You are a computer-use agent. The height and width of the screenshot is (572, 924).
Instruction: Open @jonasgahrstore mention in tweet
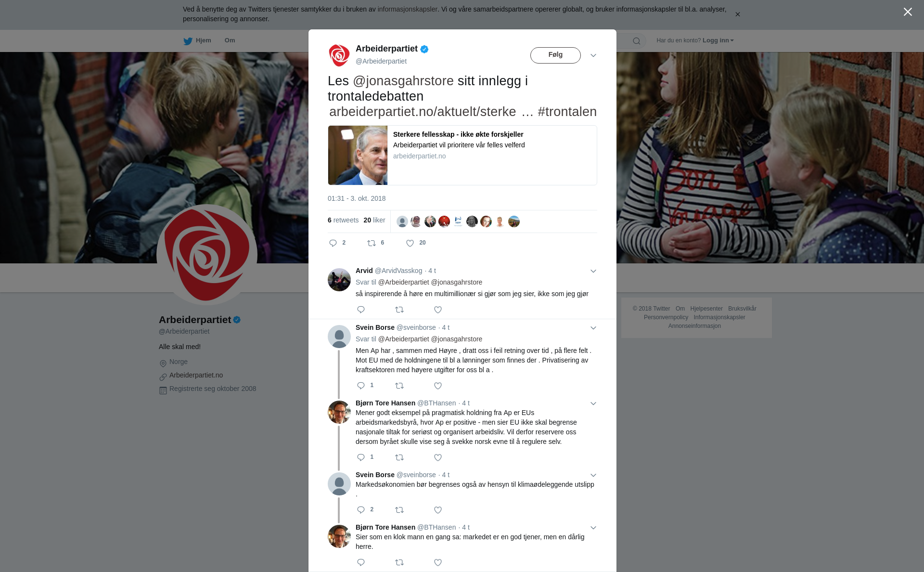(403, 81)
